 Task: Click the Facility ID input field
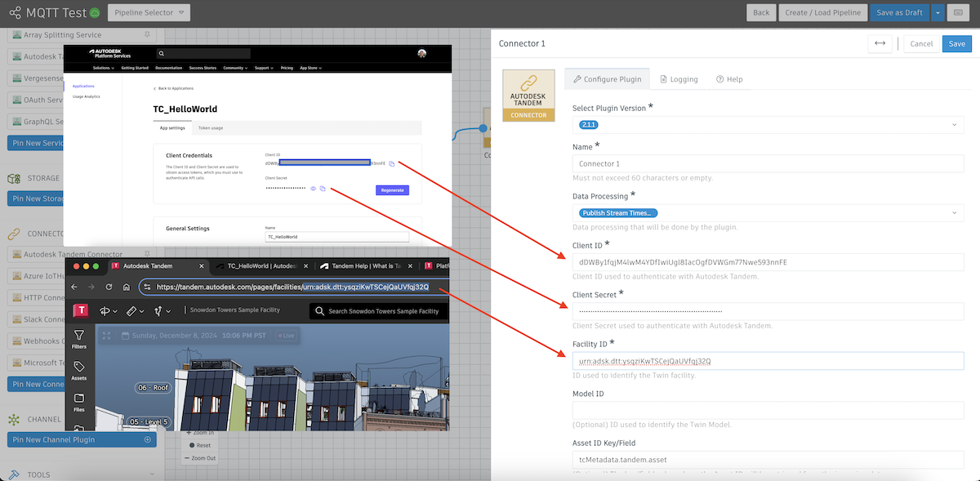click(768, 360)
